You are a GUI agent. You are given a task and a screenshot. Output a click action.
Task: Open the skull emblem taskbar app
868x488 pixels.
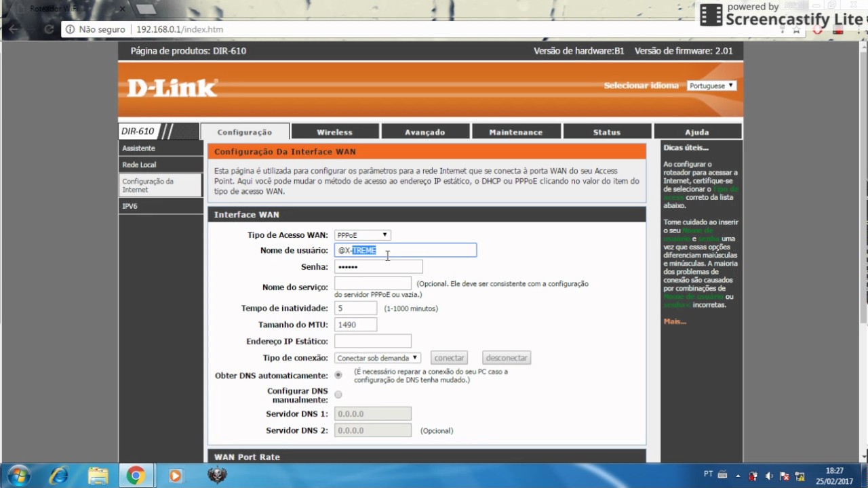(x=216, y=476)
